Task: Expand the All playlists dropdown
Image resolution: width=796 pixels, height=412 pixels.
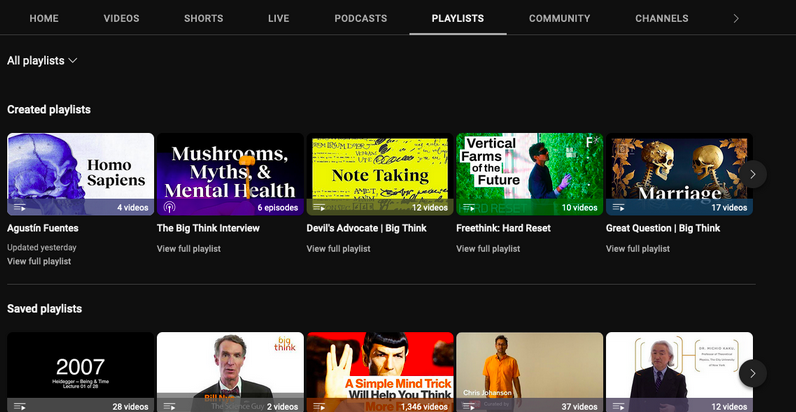Action: [42, 60]
